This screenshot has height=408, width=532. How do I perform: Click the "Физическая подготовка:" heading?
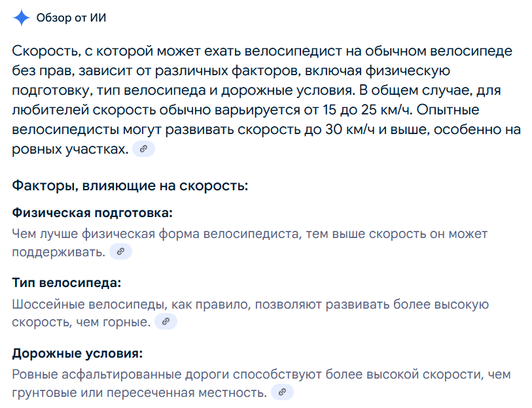[92, 213]
